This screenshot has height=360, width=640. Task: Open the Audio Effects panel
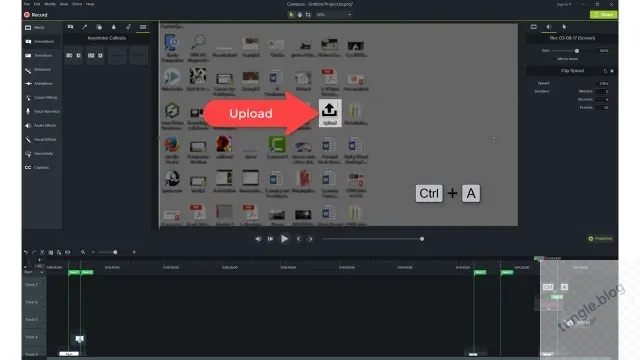(41, 126)
